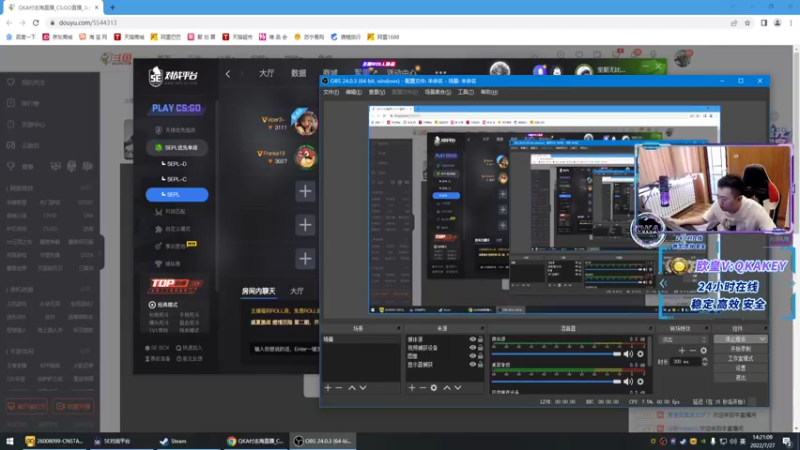Open source properties gear in OBS Sources panel
Screen dimensions: 800x450
(x=434, y=388)
